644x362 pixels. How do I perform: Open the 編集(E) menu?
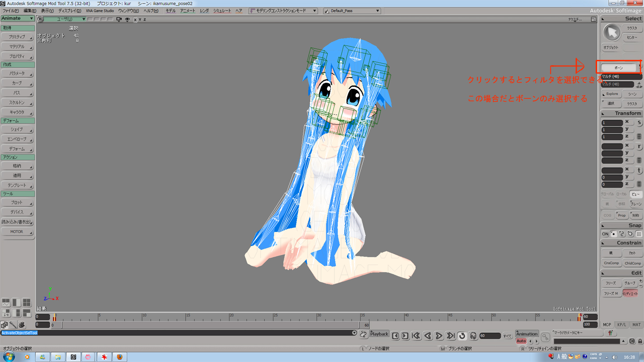[x=30, y=11]
